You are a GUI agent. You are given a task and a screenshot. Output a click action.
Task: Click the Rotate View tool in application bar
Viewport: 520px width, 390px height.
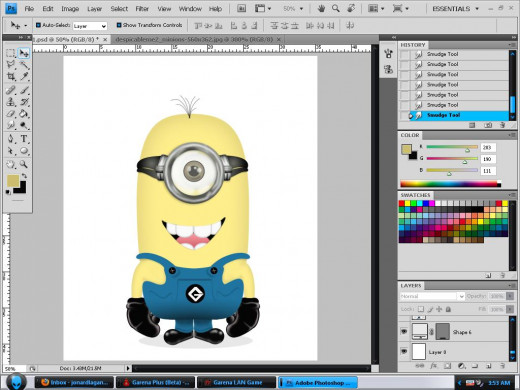[351, 9]
